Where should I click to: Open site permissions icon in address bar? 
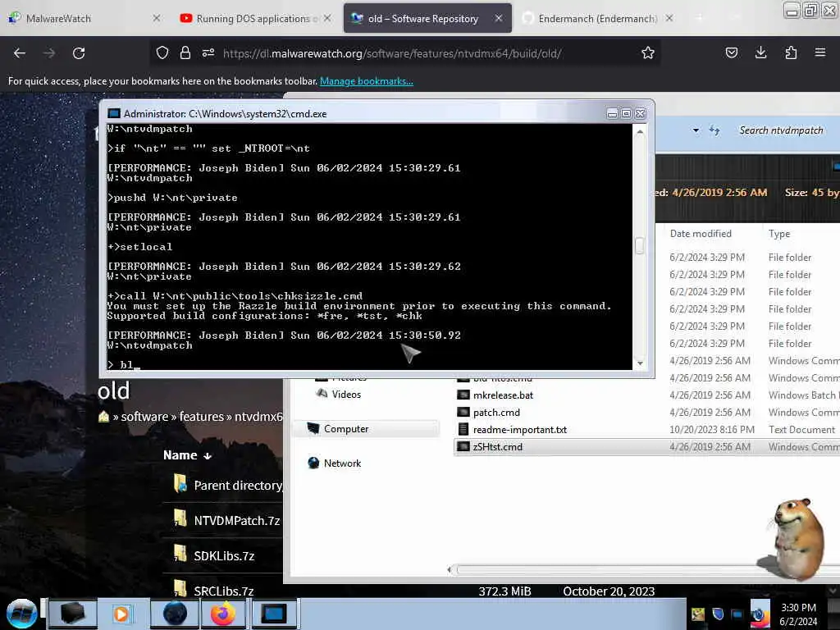pyautogui.click(x=208, y=52)
